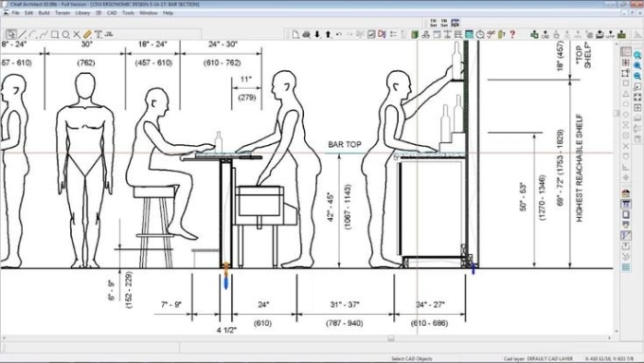The height and width of the screenshot is (363, 644).
Task: Click the Fill Window arrows icon
Action: click(637, 98)
